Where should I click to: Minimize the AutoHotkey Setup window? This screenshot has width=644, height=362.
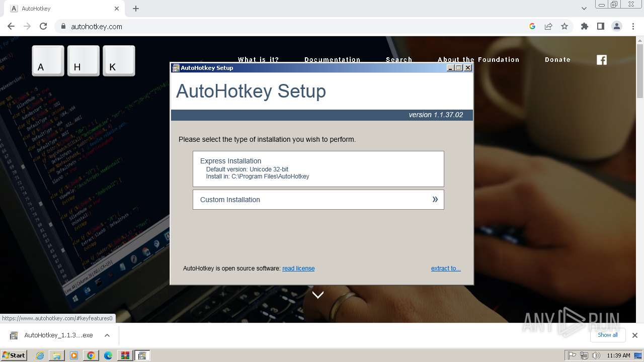pos(450,68)
